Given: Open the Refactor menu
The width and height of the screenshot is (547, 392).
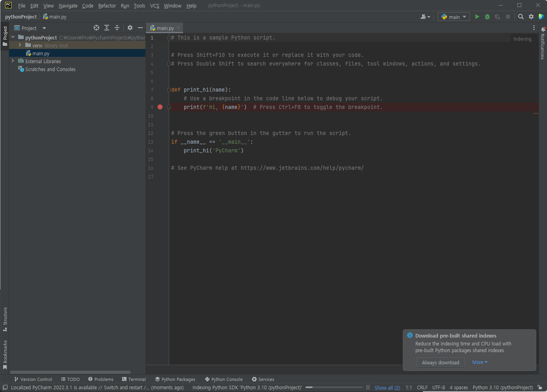Looking at the screenshot, I should pyautogui.click(x=107, y=6).
